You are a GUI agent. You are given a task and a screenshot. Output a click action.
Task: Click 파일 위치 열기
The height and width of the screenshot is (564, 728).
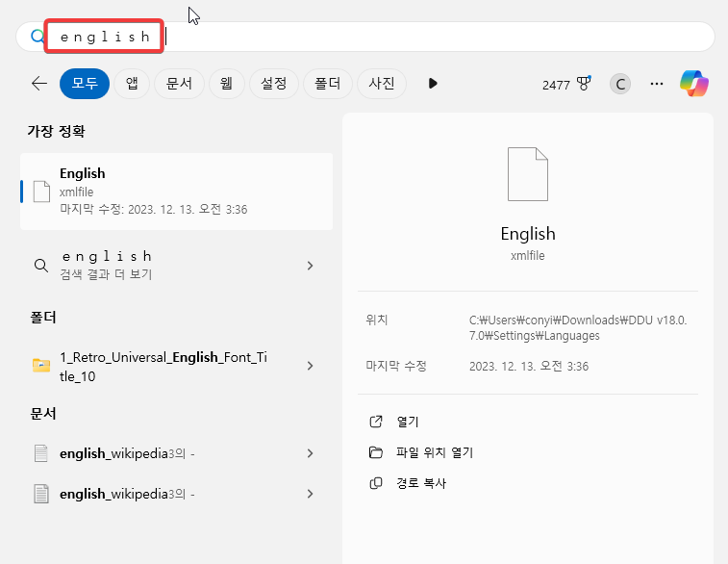coord(435,452)
